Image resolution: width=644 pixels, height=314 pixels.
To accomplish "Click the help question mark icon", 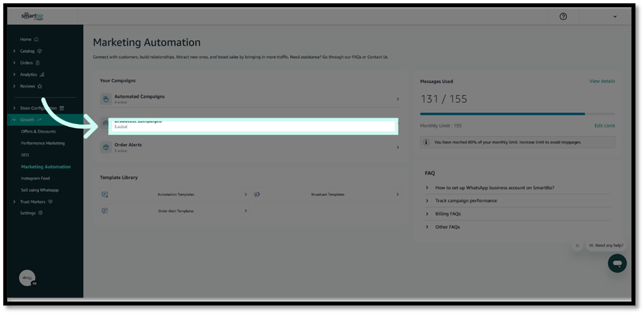I will click(x=563, y=17).
